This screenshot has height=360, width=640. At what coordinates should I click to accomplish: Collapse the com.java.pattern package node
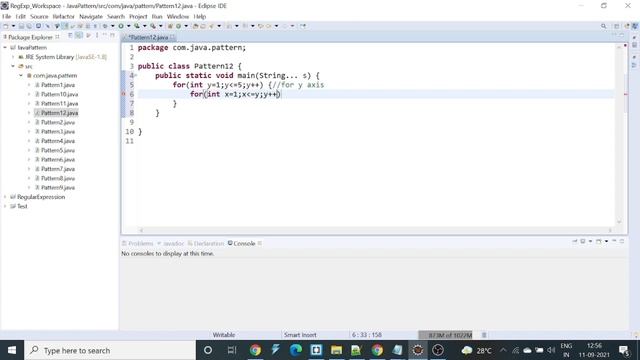tap(21, 76)
